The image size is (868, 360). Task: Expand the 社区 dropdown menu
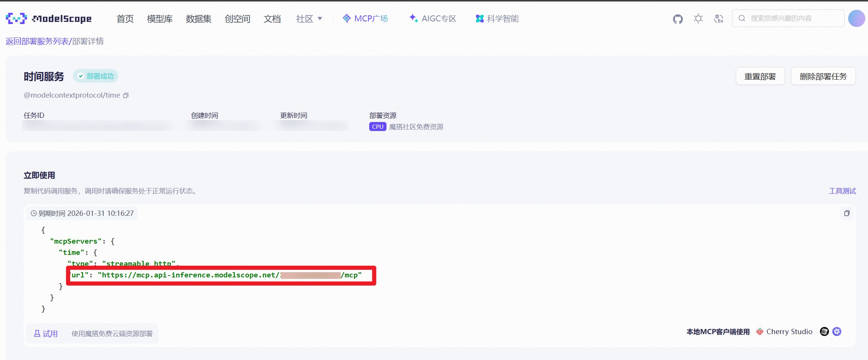tap(309, 19)
